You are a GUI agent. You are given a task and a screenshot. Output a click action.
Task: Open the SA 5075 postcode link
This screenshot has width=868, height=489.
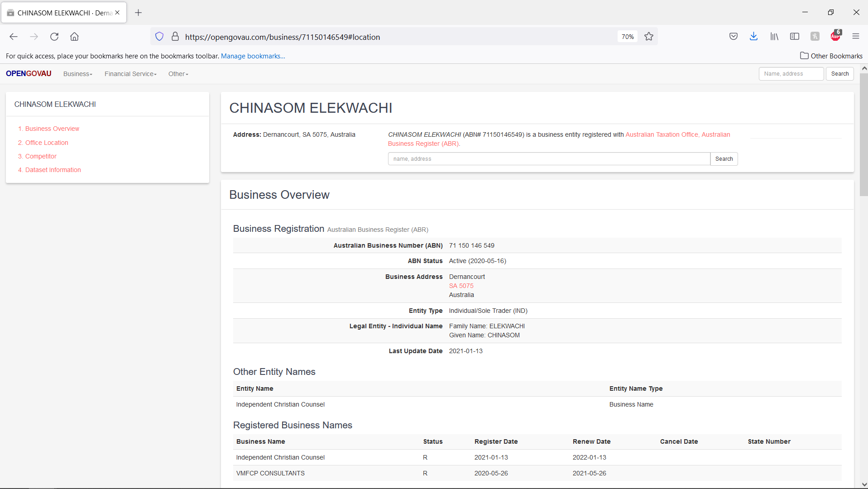point(461,286)
